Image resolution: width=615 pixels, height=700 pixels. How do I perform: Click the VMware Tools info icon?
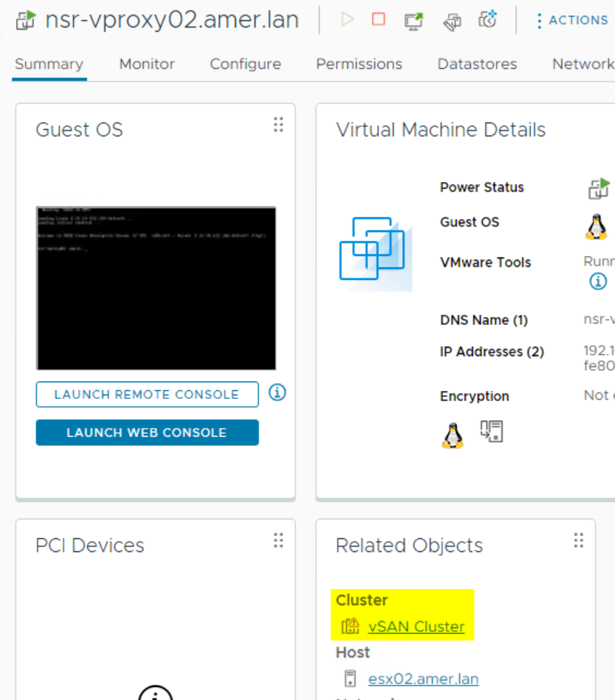coord(598,281)
